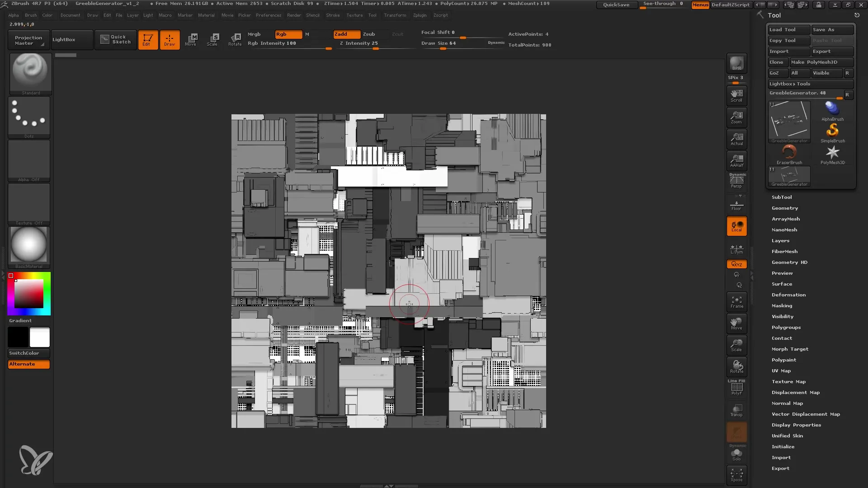The height and width of the screenshot is (488, 868).
Task: Toggle the LightBox panel open
Action: tap(64, 39)
